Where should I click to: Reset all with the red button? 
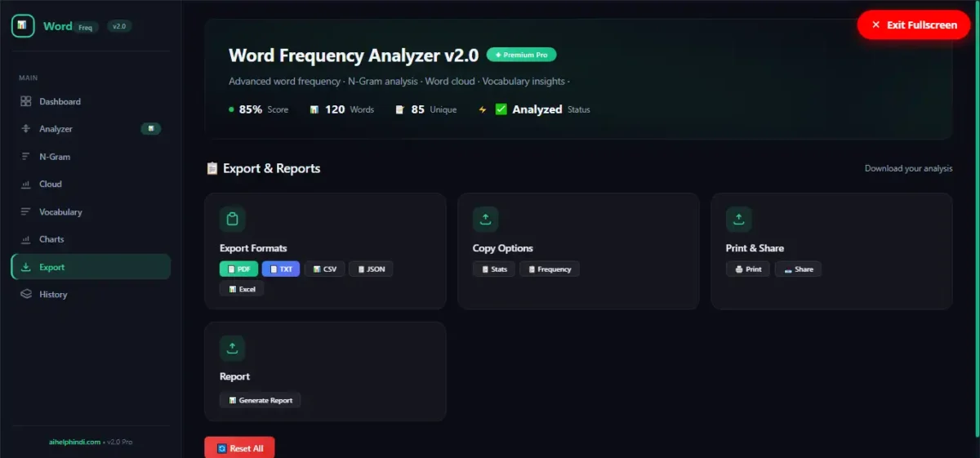tap(239, 448)
